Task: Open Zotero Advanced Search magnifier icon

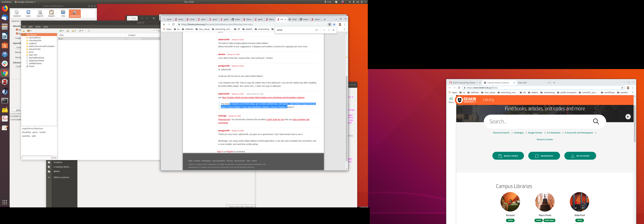Action: pos(89,31)
